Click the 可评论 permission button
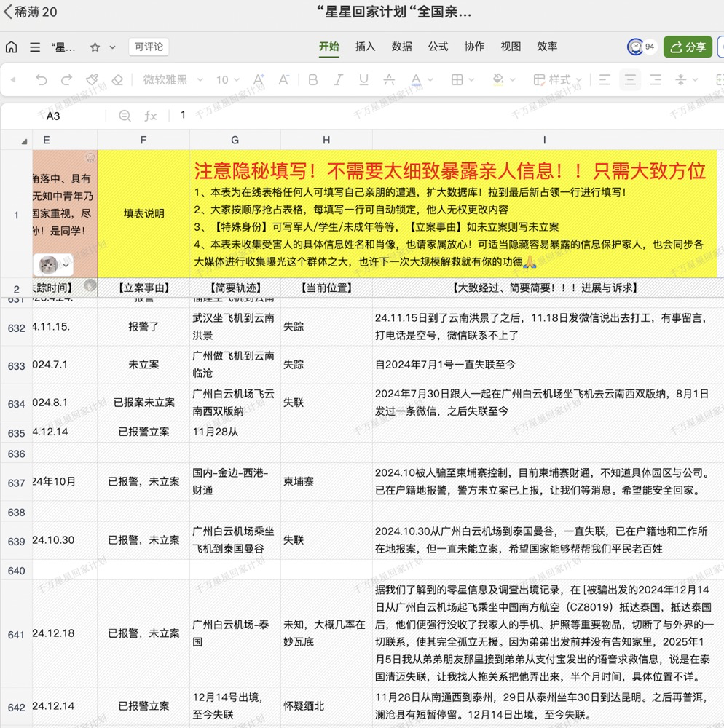724x728 pixels. 149,47
